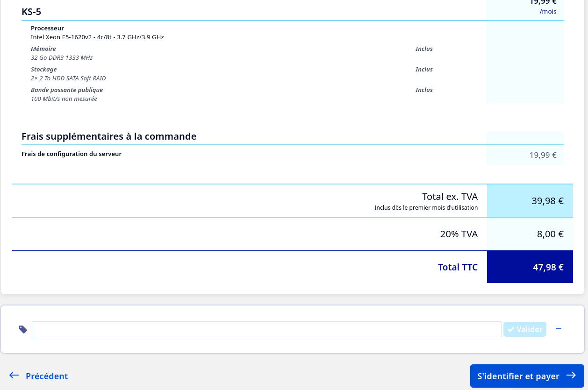The height and width of the screenshot is (390, 588).
Task: Click the 20% TVA 8,00 € amount
Action: tap(550, 234)
